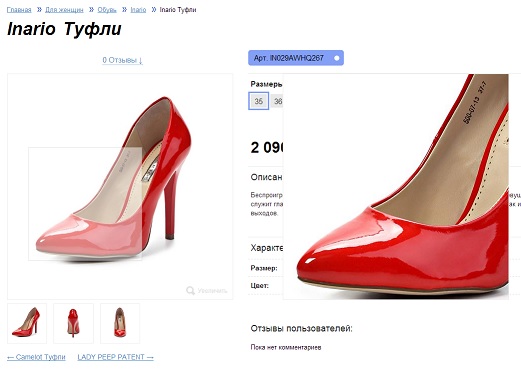Click the magnifier zoom icon on product image
Viewport: 521px width, 370px height.
[x=190, y=290]
